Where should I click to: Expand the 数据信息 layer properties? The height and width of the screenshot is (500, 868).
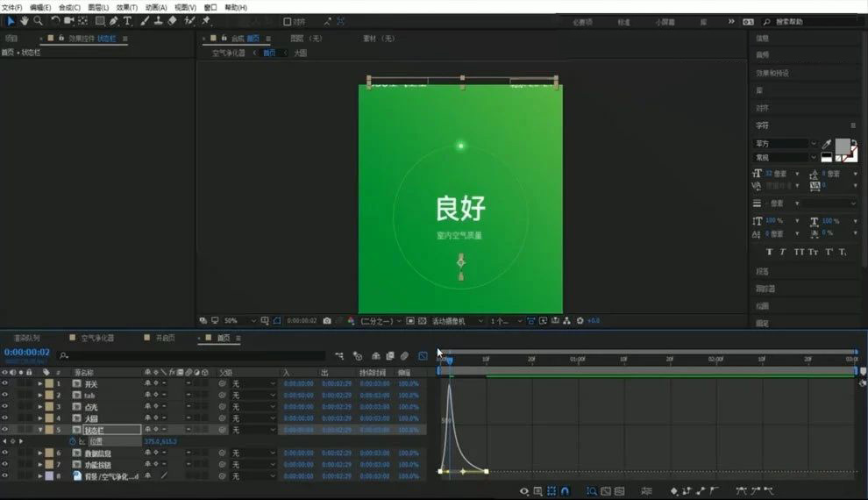[x=39, y=453]
